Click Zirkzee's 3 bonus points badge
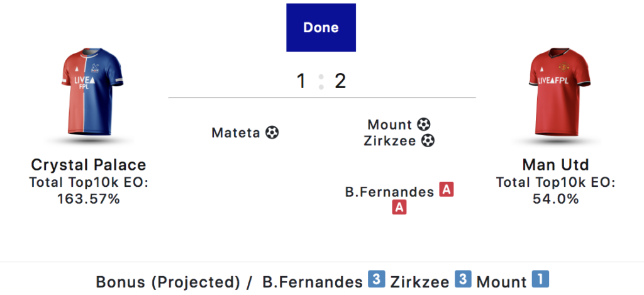This screenshot has height=295, width=644. (463, 279)
